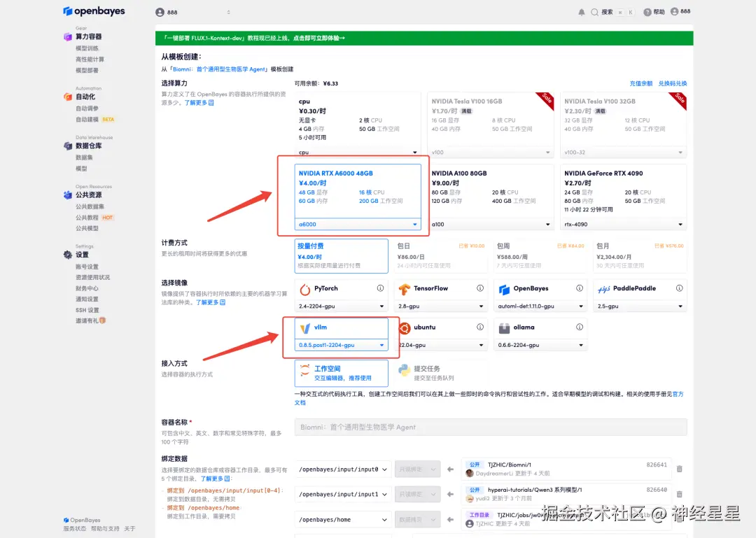
Task: Show info for PyTorch image
Action: (380, 288)
